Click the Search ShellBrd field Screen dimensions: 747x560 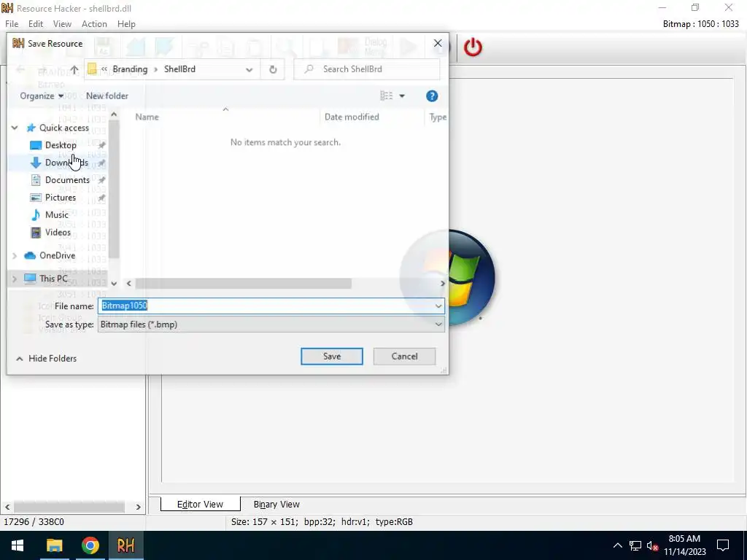point(367,69)
